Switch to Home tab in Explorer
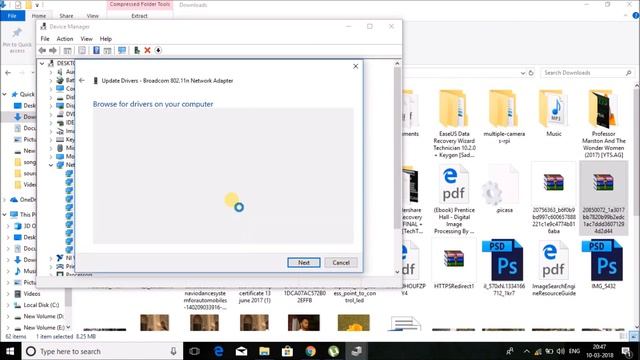The image size is (640, 360). 39,16
